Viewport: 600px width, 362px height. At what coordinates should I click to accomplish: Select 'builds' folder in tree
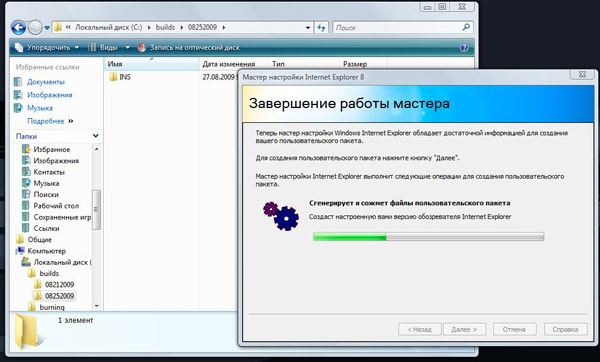(49, 273)
